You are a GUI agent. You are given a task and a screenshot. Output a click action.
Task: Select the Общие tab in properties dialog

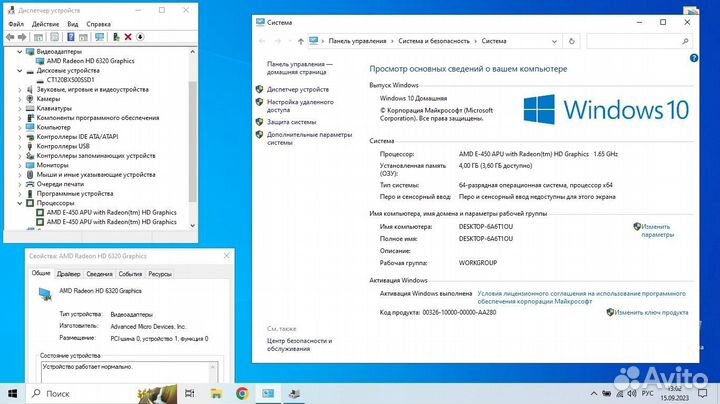[x=41, y=273]
